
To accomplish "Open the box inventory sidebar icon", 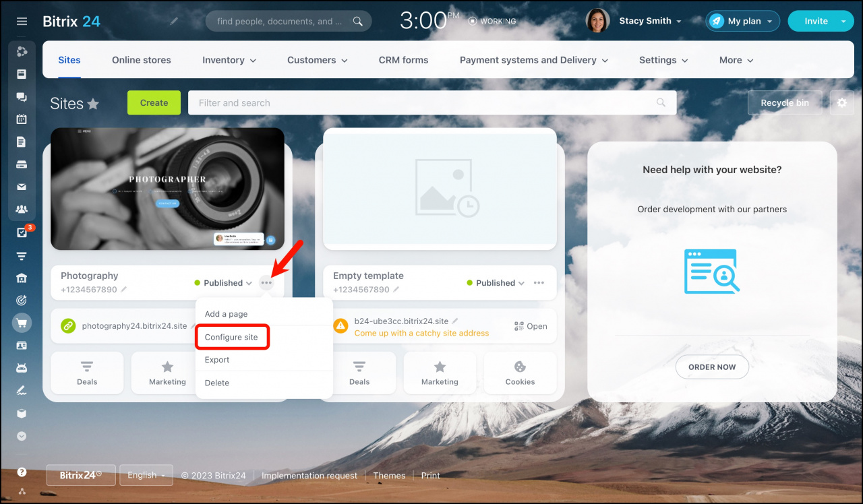I will pos(22,413).
